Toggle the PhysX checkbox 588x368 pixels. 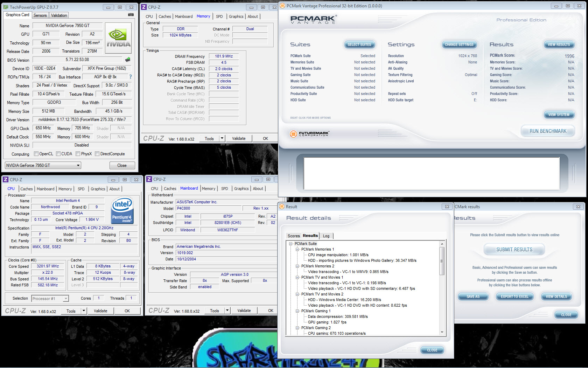(78, 154)
